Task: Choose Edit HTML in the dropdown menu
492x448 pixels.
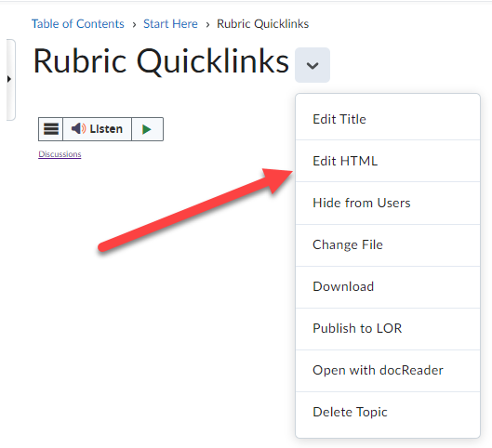Action: tap(388, 161)
